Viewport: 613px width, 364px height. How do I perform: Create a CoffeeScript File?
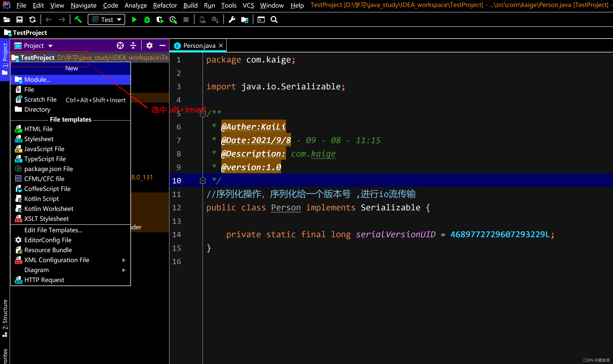(71, 189)
